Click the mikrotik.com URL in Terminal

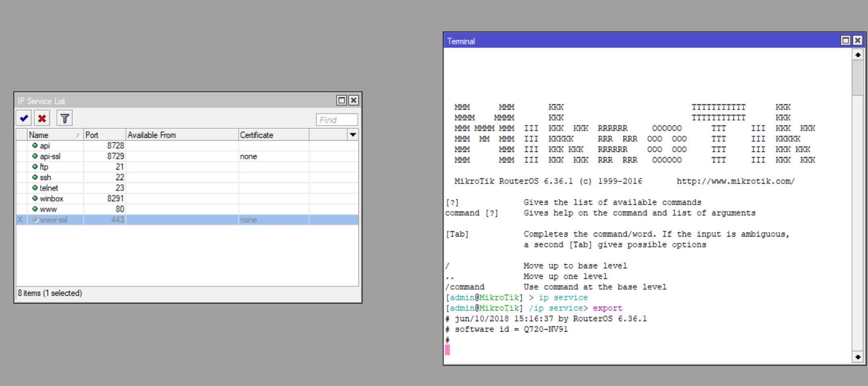[x=735, y=181]
